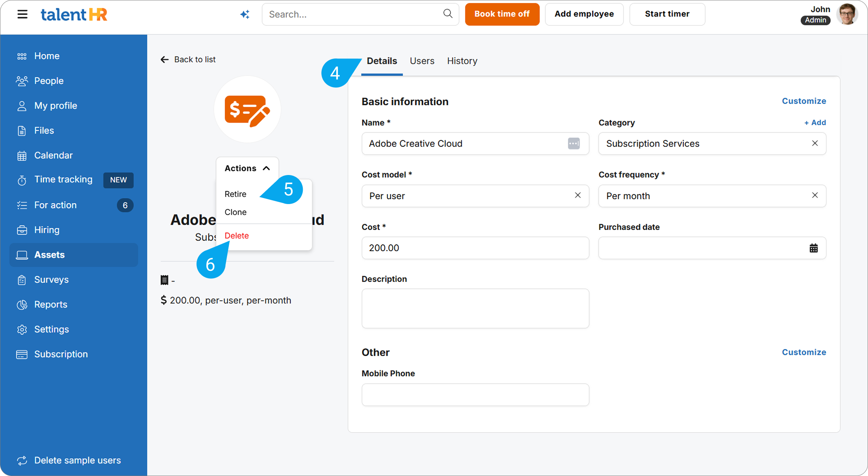Clear the Per user cost model

click(577, 195)
